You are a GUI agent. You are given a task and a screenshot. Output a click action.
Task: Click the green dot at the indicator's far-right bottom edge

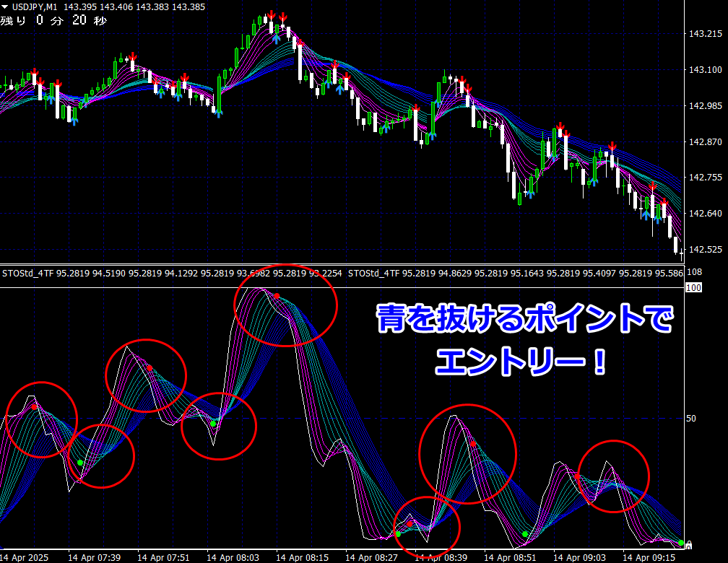point(680,543)
